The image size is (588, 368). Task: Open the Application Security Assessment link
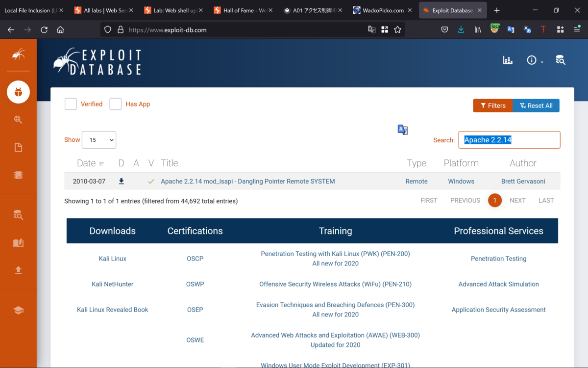tap(499, 310)
